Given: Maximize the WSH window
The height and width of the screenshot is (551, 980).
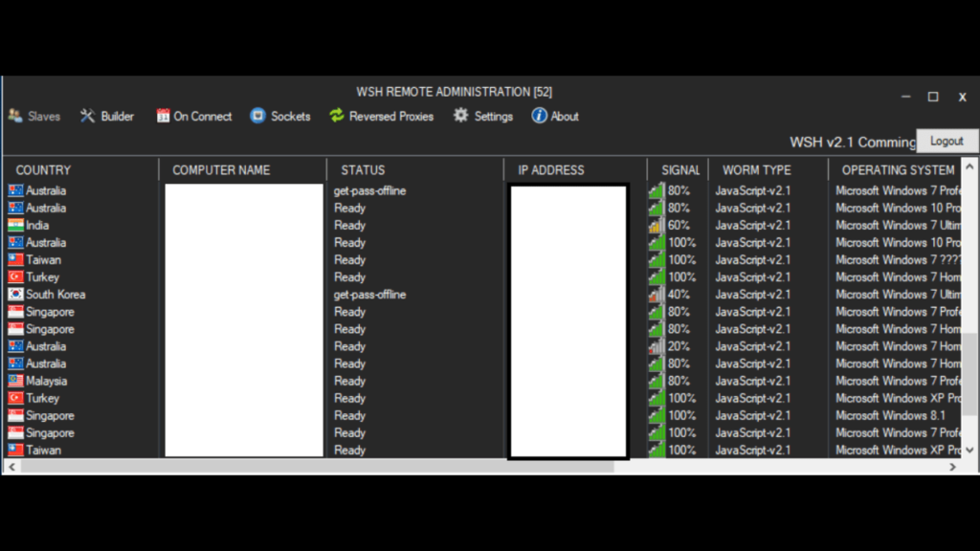Looking at the screenshot, I should click(x=933, y=97).
